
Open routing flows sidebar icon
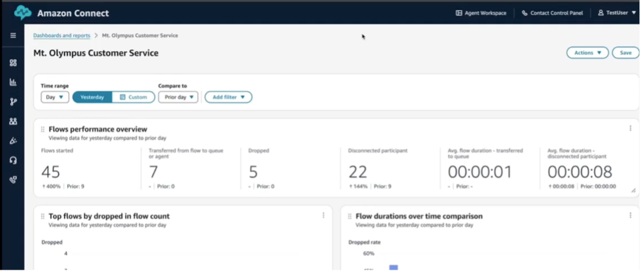click(x=13, y=102)
